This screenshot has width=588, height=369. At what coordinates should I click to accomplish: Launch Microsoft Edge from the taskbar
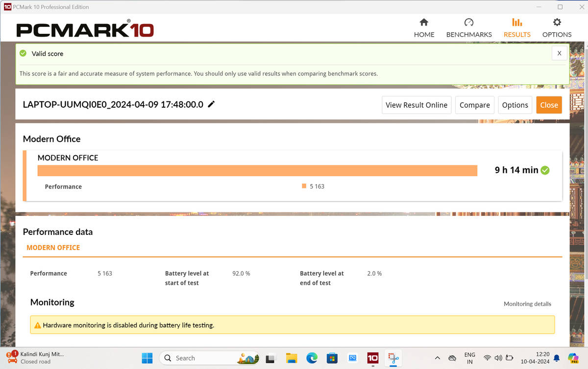pos(312,358)
